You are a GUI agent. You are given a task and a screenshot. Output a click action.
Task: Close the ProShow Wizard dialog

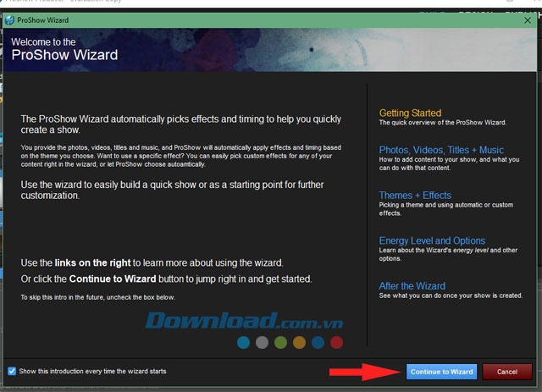527,20
